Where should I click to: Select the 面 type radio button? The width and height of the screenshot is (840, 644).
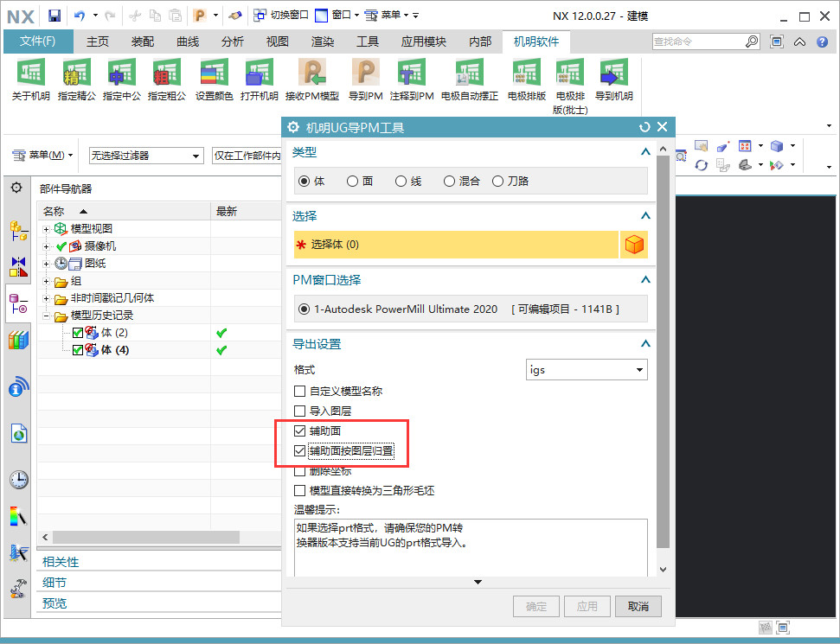pos(353,182)
